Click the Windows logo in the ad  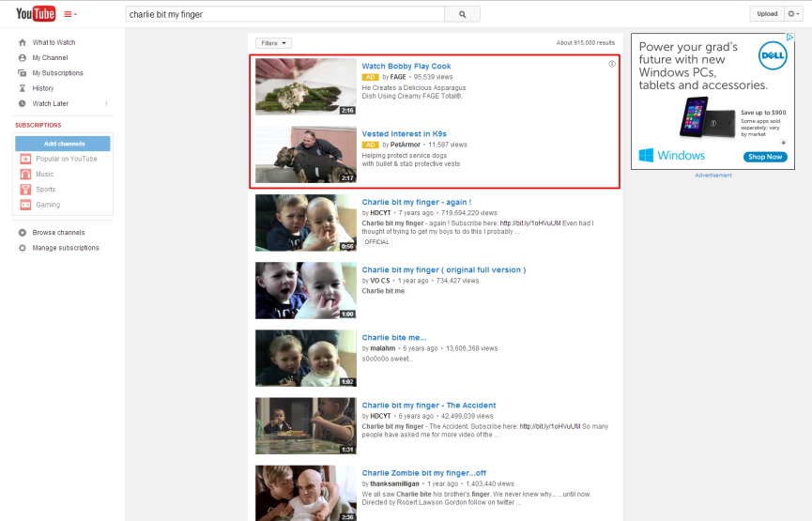tap(672, 156)
